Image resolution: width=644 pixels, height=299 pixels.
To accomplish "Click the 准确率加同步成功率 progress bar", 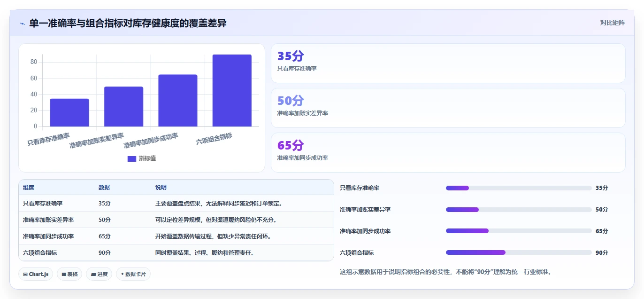I will (519, 231).
